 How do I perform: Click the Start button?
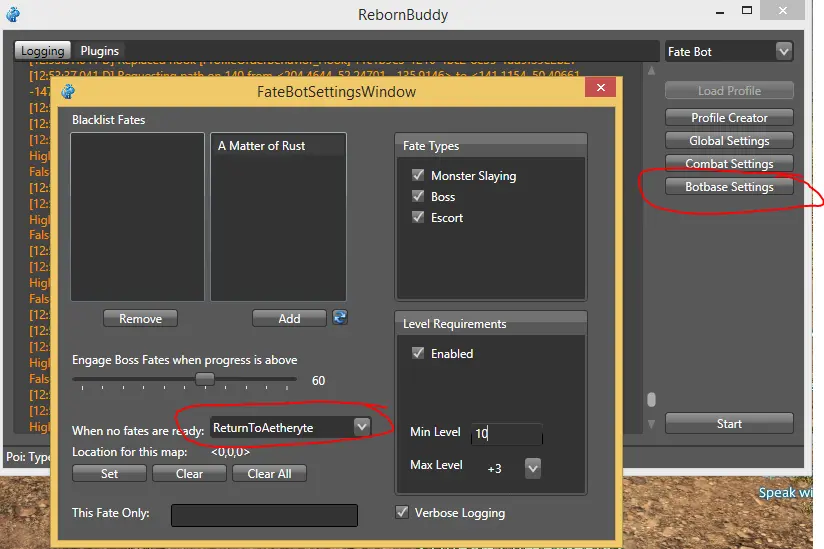[729, 423]
